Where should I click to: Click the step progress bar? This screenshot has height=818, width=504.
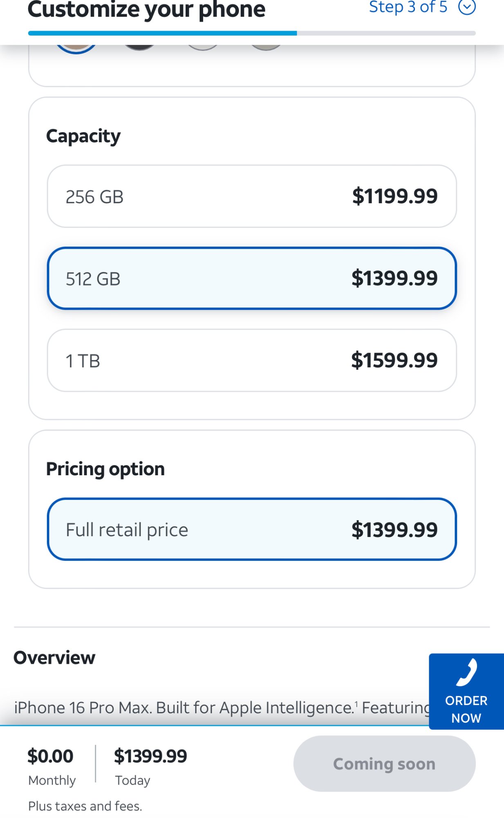[x=252, y=33]
